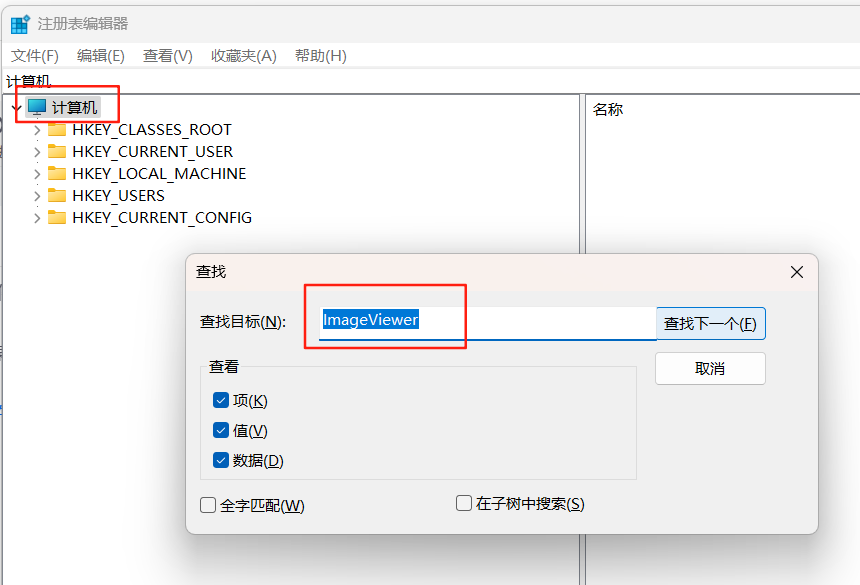Image resolution: width=860 pixels, height=585 pixels.
Task: Enable 在子树中搜索(S) checkbox
Action: (464, 503)
